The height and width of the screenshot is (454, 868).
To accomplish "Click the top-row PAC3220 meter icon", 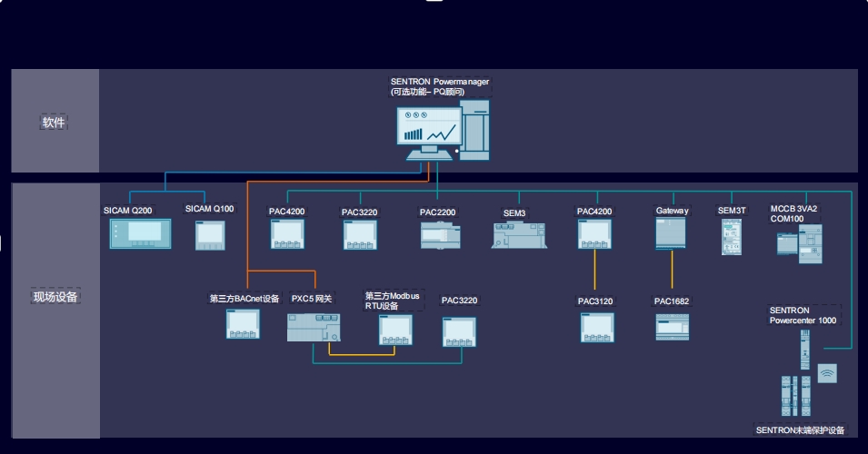I will pyautogui.click(x=360, y=234).
